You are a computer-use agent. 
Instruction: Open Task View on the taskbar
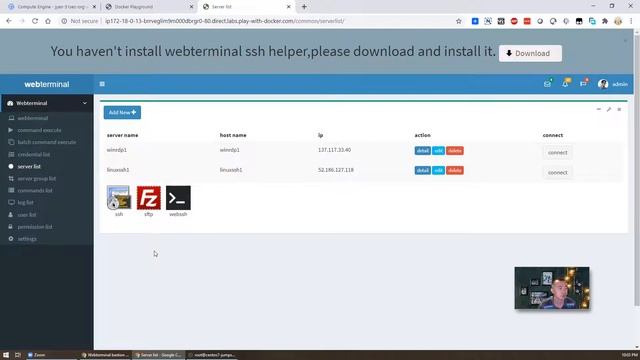[18, 355]
